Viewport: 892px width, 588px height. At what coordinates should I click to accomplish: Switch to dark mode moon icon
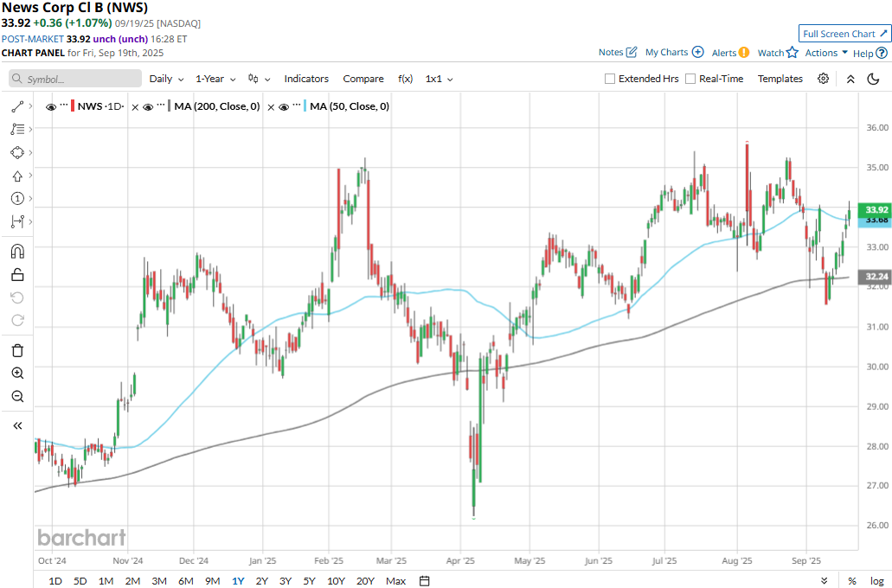[x=873, y=79]
